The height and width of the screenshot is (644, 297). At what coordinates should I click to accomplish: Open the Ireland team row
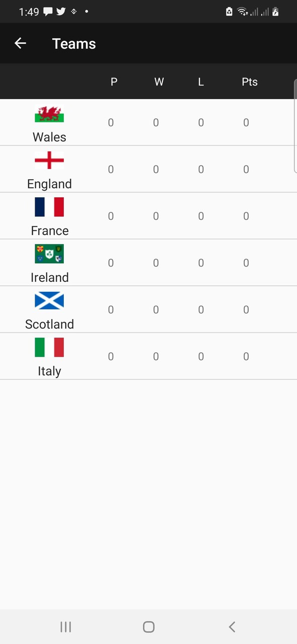(148, 263)
